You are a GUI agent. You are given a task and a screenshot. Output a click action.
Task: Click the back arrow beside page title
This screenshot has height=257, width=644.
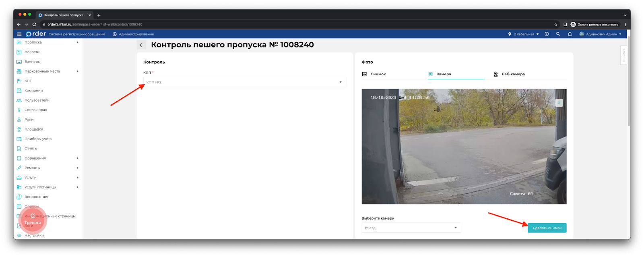[141, 45]
